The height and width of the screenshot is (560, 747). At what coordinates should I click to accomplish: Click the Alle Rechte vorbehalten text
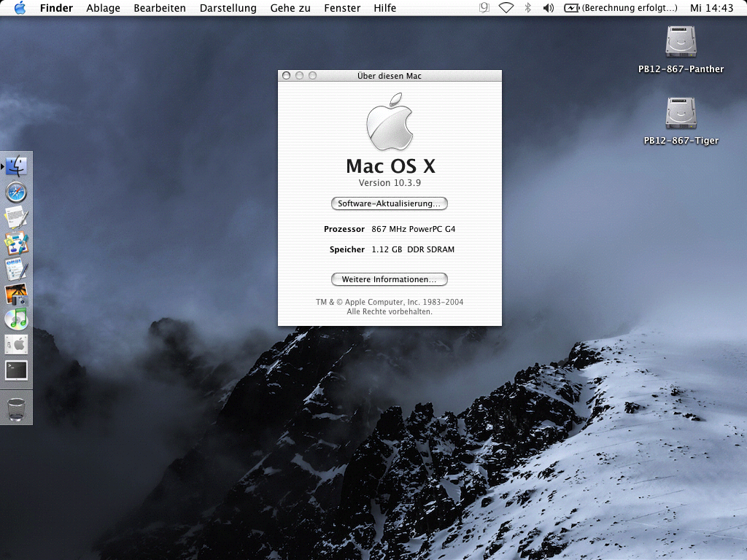tap(390, 311)
